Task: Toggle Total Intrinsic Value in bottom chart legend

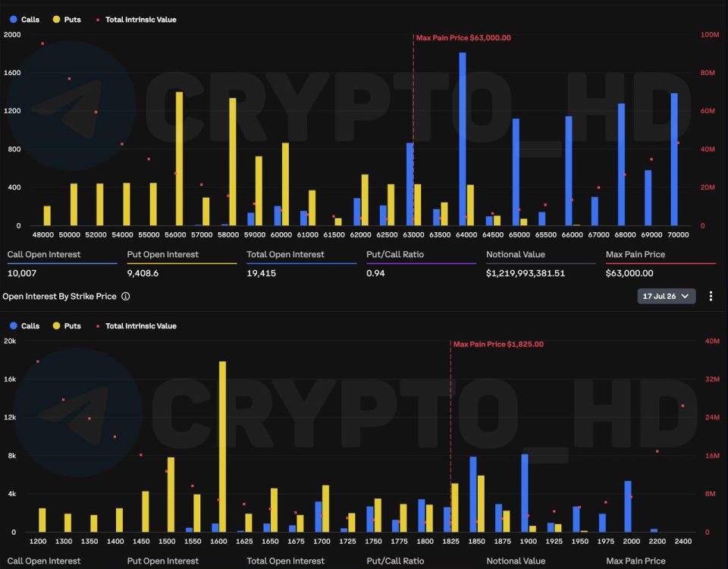Action: 136,326
